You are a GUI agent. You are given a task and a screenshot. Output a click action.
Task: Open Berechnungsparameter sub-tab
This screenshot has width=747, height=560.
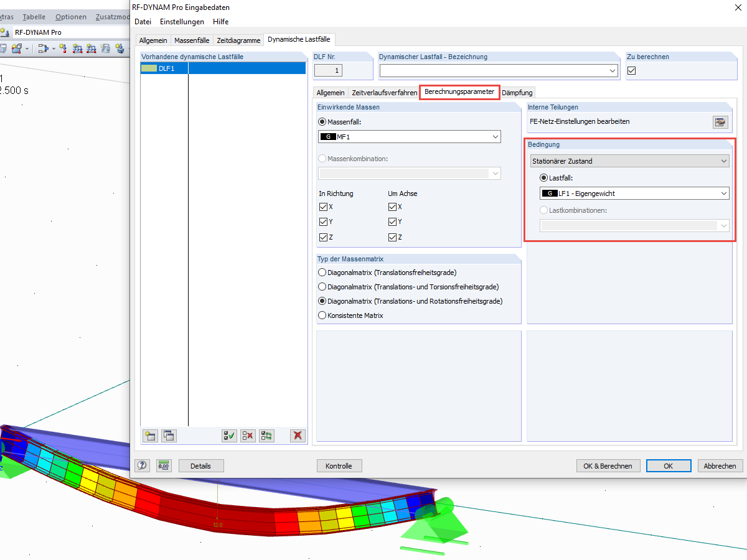coord(459,92)
